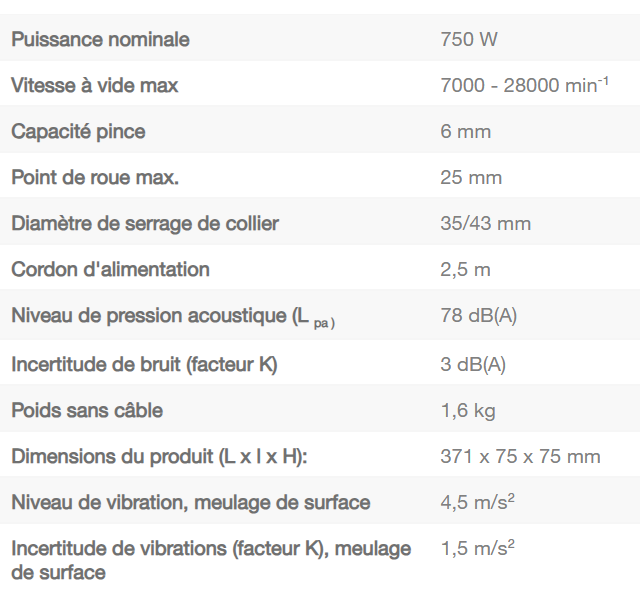The width and height of the screenshot is (640, 598).
Task: Select the 3 dB(A) noise uncertainty value
Action: (473, 364)
